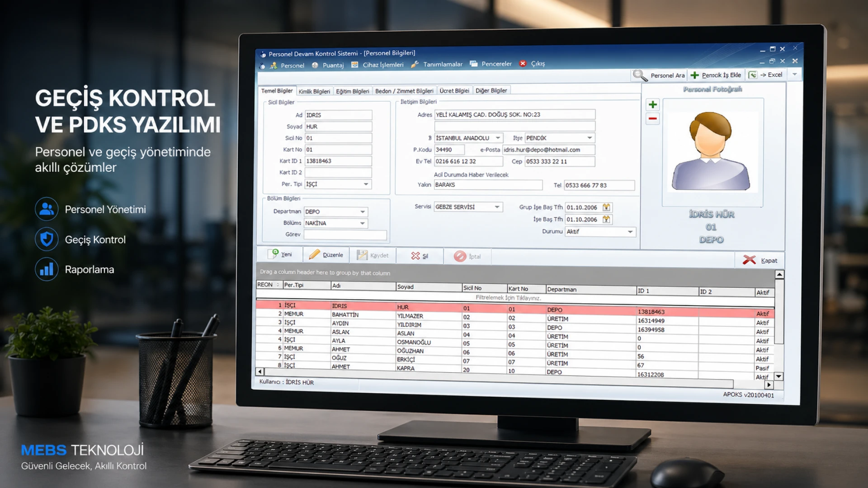Click the Ad input field containing IDRIS
This screenshot has width=868, height=488.
tap(338, 115)
